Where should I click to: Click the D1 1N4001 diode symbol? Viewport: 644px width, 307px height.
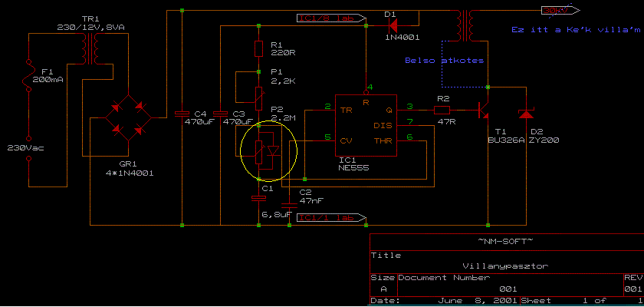point(393,26)
